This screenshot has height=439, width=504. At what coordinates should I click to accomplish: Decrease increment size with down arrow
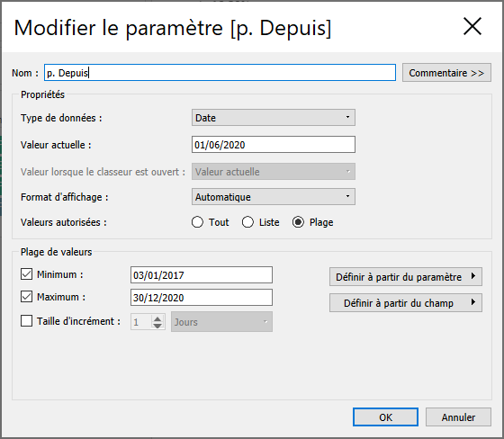coord(157,326)
